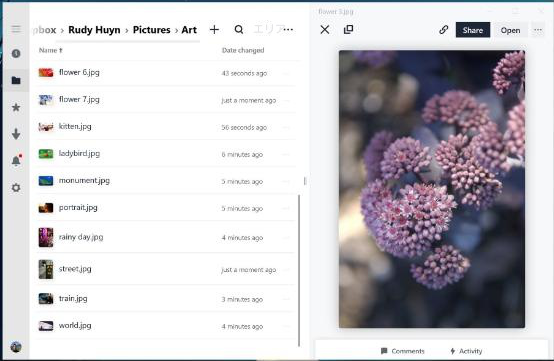This screenshot has height=361, width=554.
Task: Pop out the preview into a new window
Action: click(348, 30)
